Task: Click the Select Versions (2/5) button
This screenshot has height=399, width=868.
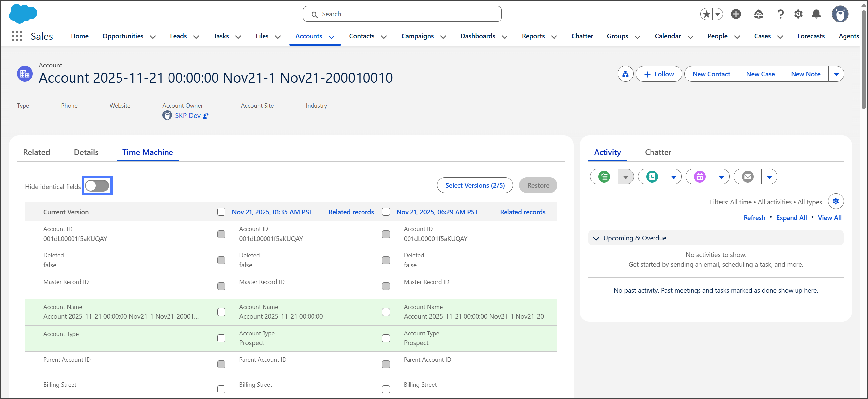Action: click(x=475, y=186)
